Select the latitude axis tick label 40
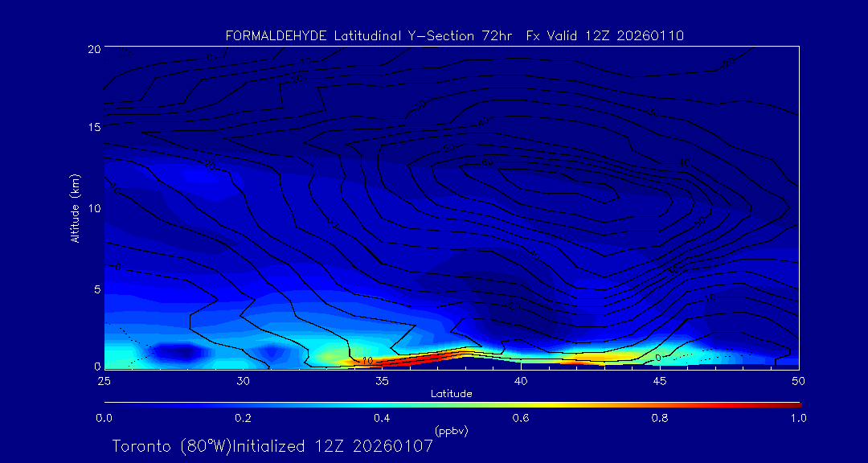The height and width of the screenshot is (463, 868). [x=521, y=381]
